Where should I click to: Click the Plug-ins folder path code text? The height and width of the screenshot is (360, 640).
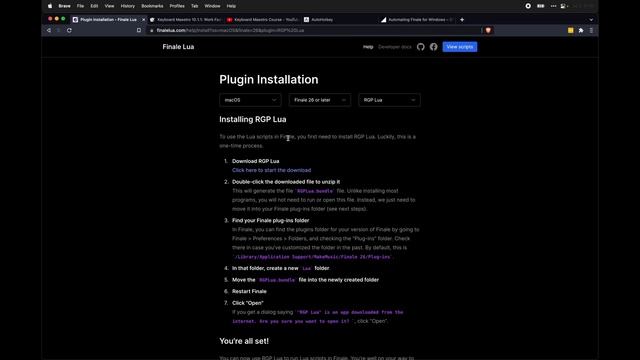[x=312, y=257]
